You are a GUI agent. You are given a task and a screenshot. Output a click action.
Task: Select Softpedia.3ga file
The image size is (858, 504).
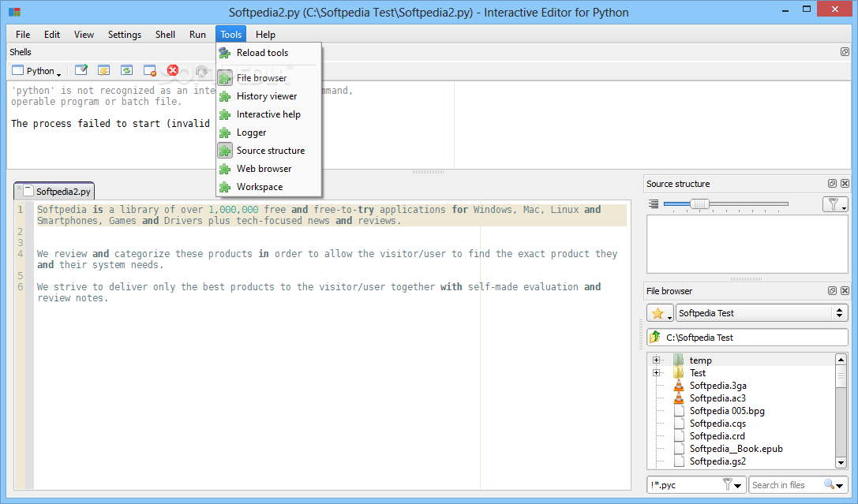[x=718, y=386]
